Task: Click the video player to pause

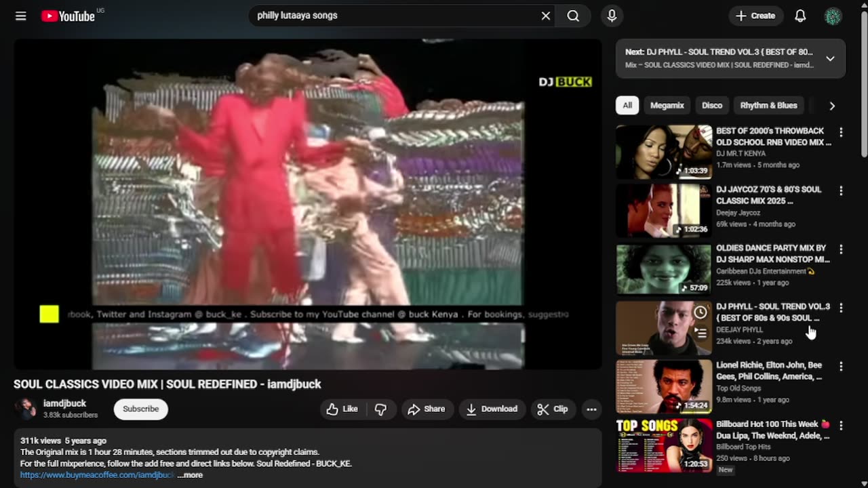Action: [x=308, y=203]
